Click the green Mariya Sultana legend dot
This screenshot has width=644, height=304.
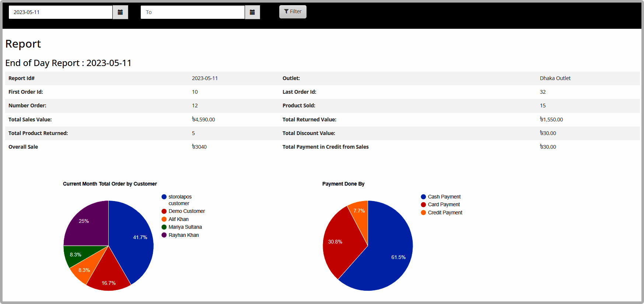(x=164, y=227)
